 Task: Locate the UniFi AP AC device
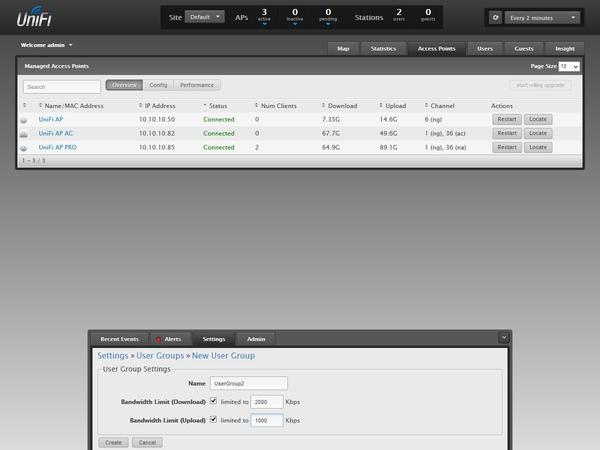pos(538,133)
